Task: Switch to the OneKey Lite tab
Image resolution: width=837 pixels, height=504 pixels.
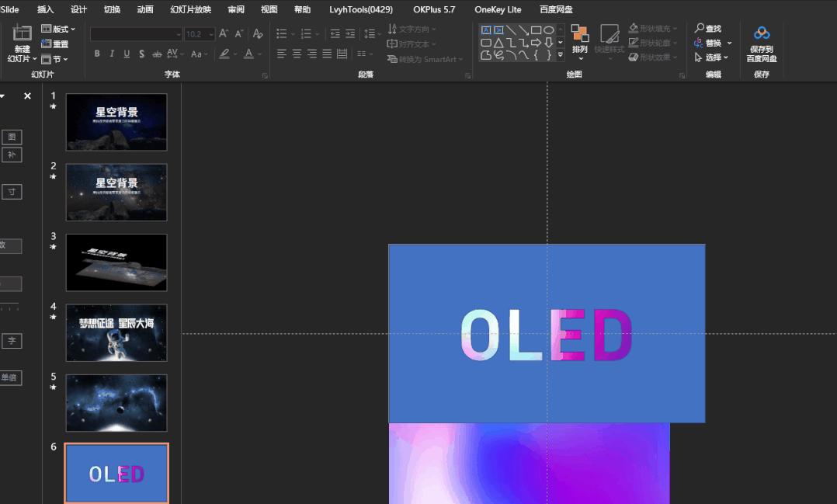Action: [498, 9]
